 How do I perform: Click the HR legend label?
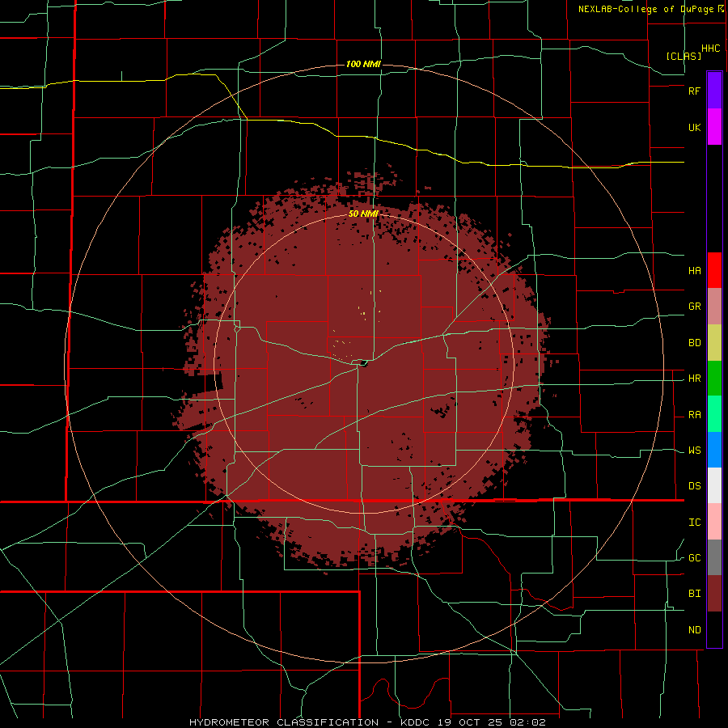tap(695, 379)
